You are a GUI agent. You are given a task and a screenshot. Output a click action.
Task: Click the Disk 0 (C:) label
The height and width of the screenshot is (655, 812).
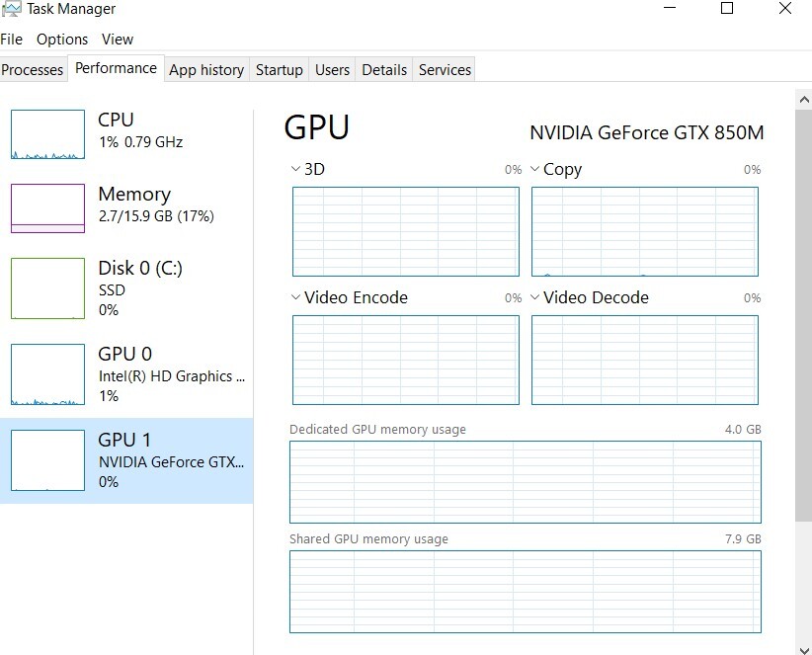[140, 268]
